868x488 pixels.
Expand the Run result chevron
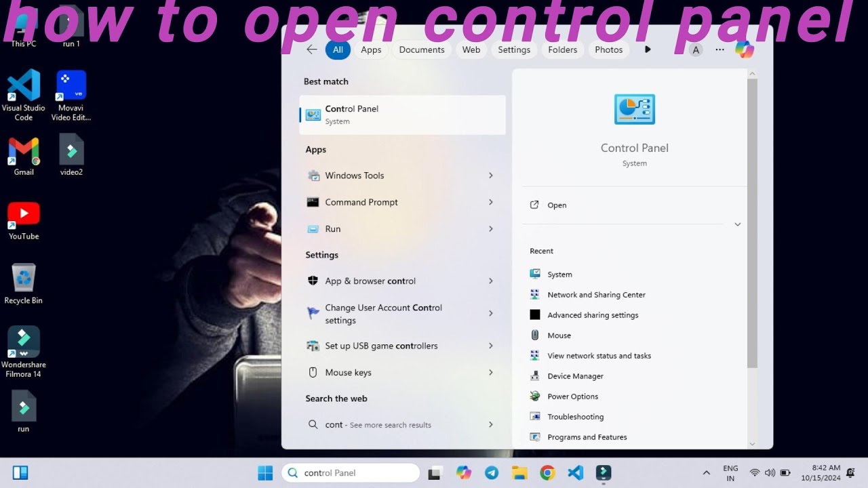pyautogui.click(x=490, y=229)
